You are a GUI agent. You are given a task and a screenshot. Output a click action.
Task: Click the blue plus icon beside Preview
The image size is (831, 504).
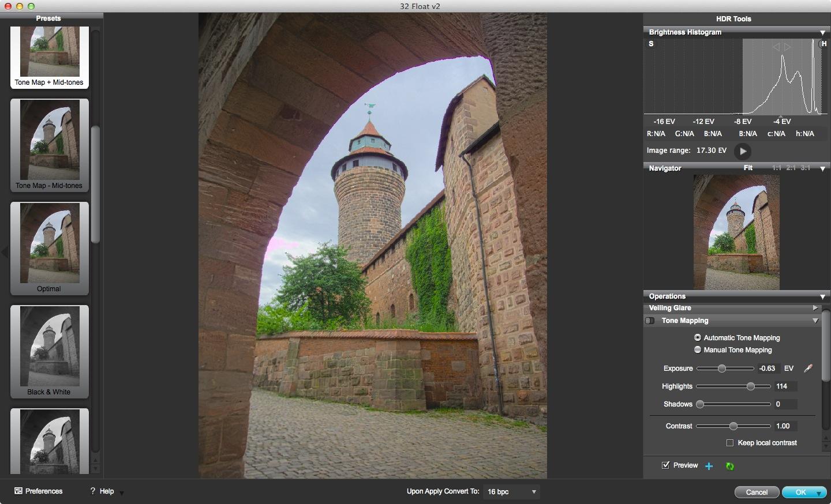click(x=709, y=466)
